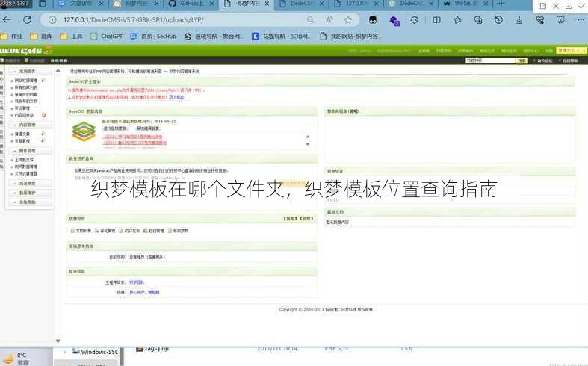Viewport: 588px width, 366px height.
Task: Click icon beside 内容回收站 in sidebar
Action: pyautogui.click(x=43, y=115)
